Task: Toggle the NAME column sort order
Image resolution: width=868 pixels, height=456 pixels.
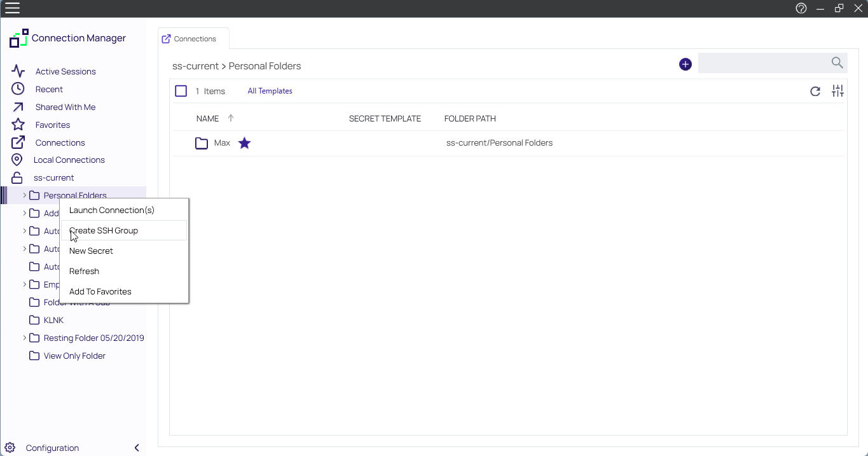Action: tap(231, 118)
